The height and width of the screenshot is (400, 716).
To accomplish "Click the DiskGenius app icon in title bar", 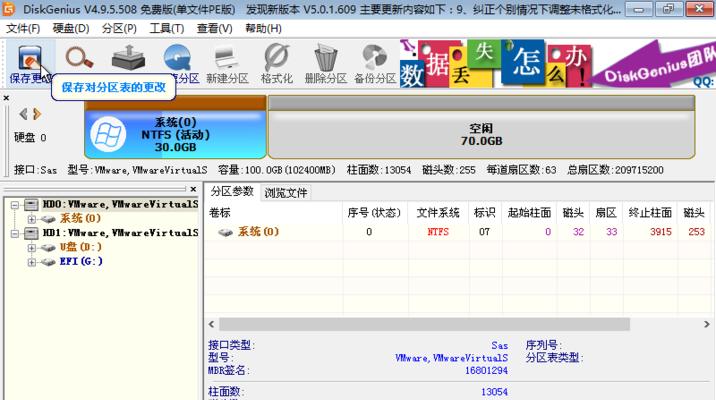I will coord(8,8).
